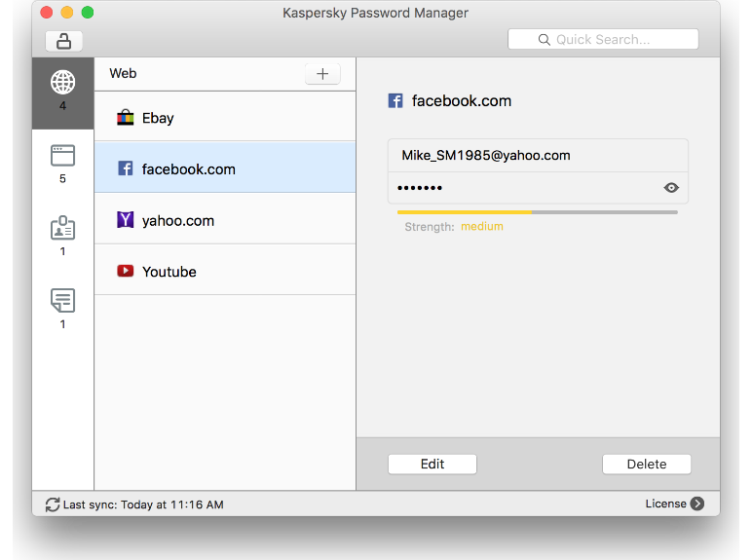Viewport: 752px width, 560px height.
Task: Add new web account with plus button
Action: pyautogui.click(x=322, y=74)
